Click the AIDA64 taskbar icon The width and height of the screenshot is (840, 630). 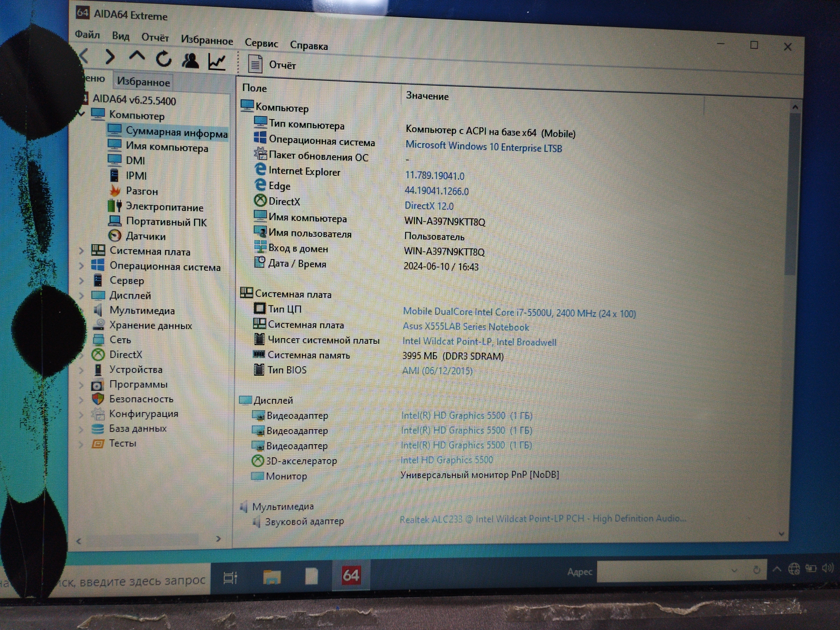pos(351,575)
